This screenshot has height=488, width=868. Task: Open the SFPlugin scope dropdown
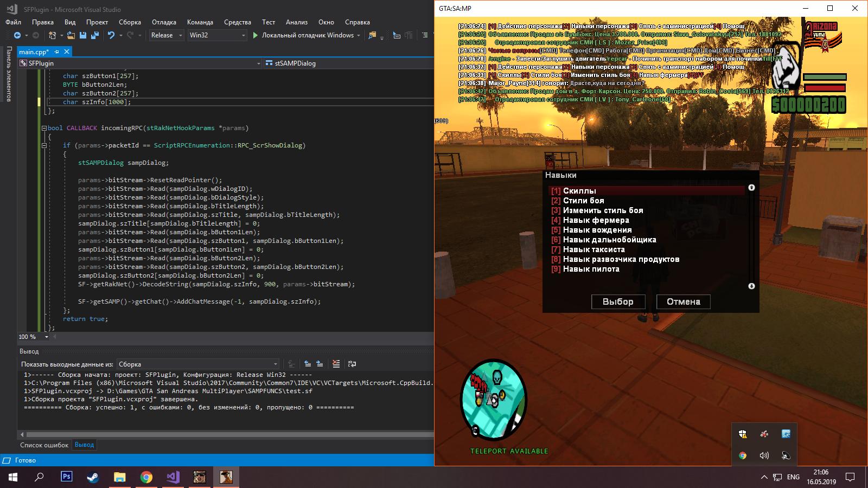coord(140,63)
